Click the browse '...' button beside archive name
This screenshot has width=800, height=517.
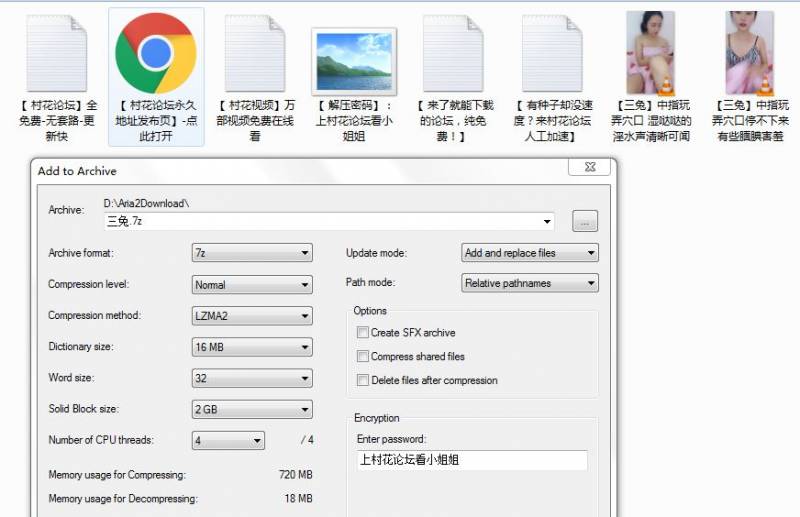pos(585,221)
